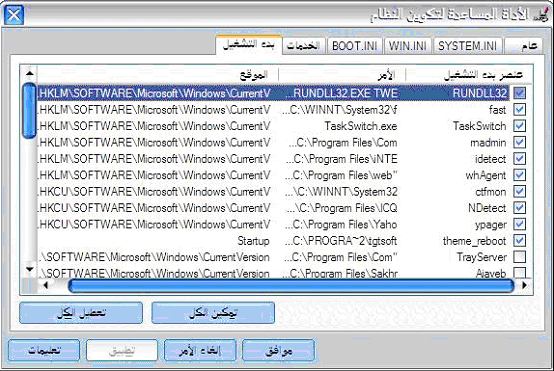
Task: Switch to the BOOT.INI tab
Action: pos(354,46)
